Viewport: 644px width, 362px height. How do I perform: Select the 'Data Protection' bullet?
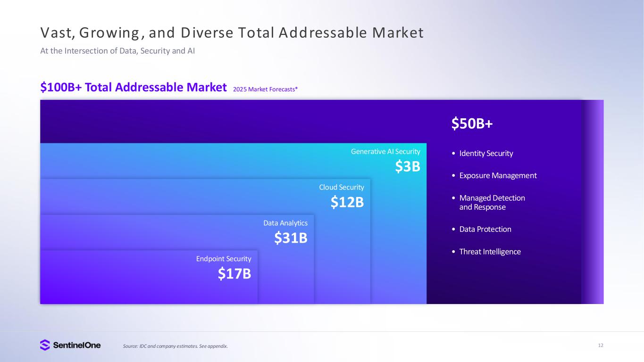(485, 230)
